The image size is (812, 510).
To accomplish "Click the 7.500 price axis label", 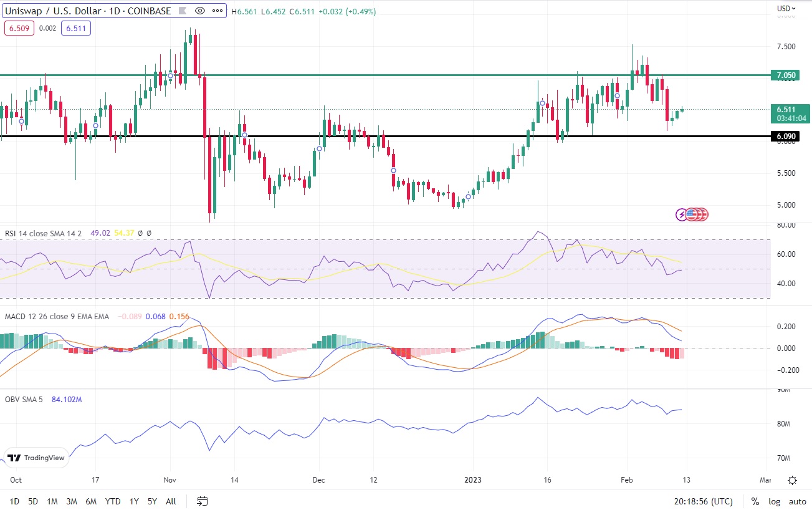I will tap(786, 47).
